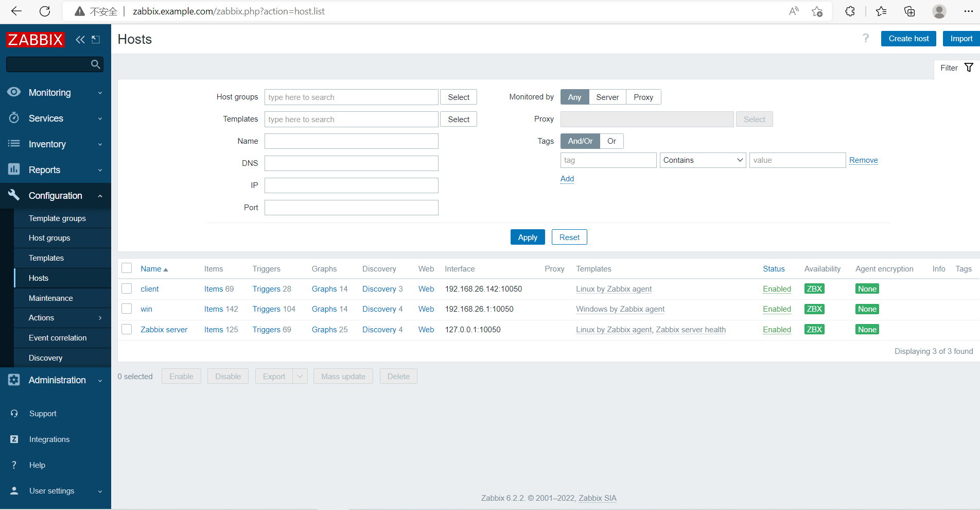This screenshot has height=510, width=980.
Task: Click the ZBX availability badge for client
Action: coord(814,289)
